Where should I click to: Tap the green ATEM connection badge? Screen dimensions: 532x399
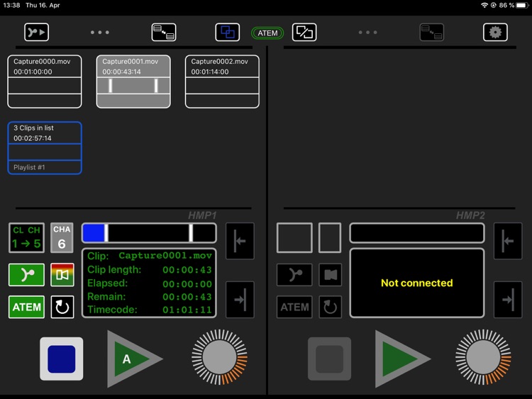[x=267, y=33]
